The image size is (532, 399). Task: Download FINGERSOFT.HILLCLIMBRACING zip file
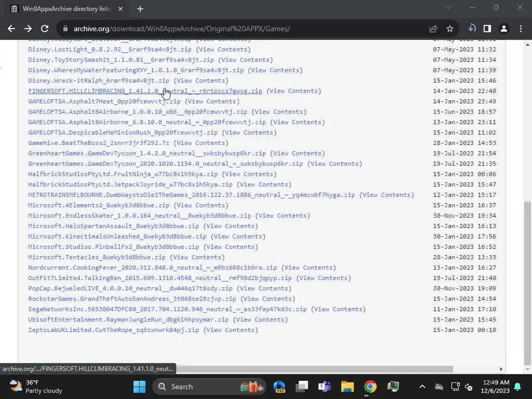[x=145, y=91]
